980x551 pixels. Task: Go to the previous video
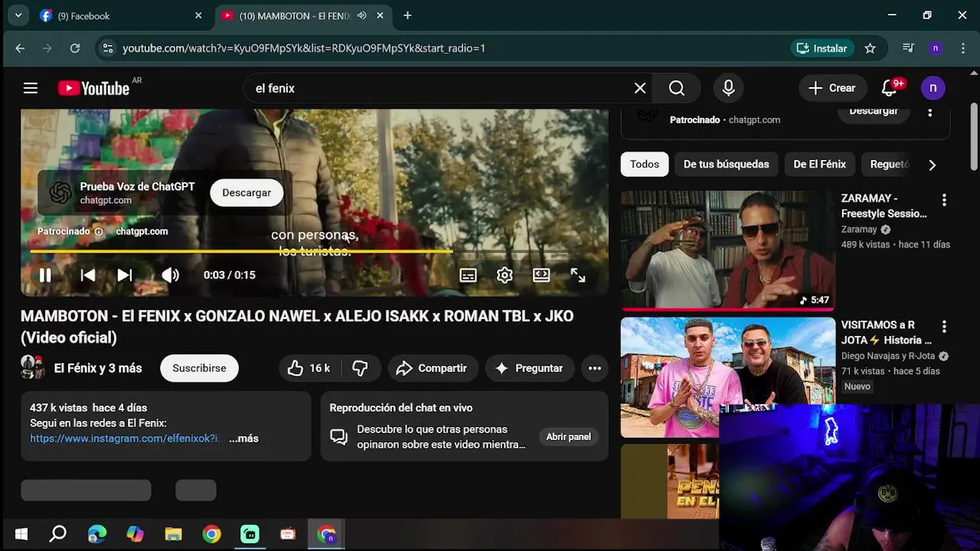point(88,275)
